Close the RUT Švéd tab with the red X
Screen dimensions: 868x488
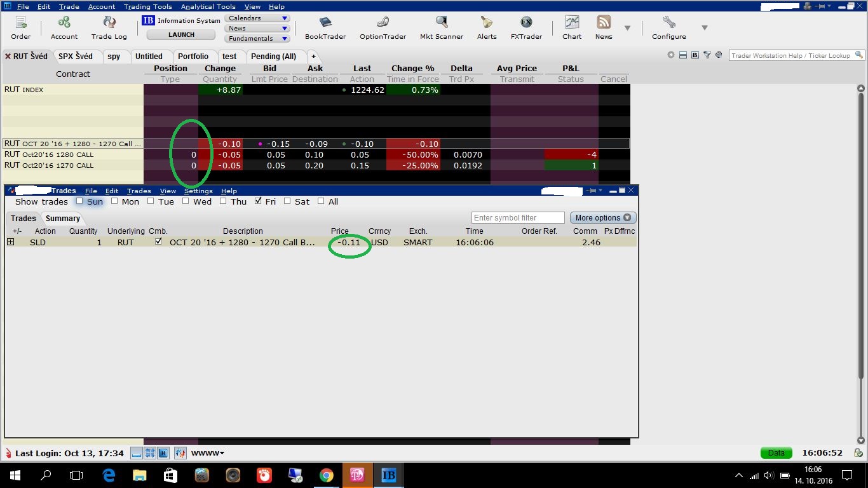(x=8, y=56)
